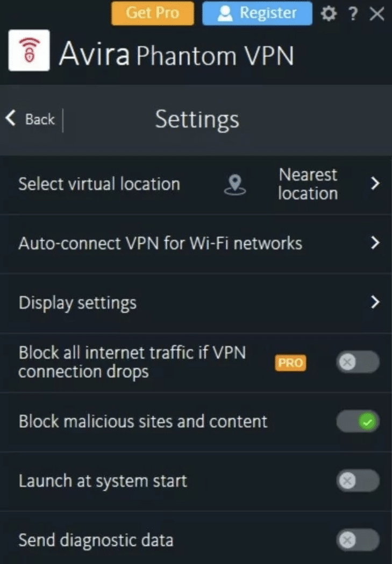
Task: Click the map pin location icon
Action: tap(235, 185)
